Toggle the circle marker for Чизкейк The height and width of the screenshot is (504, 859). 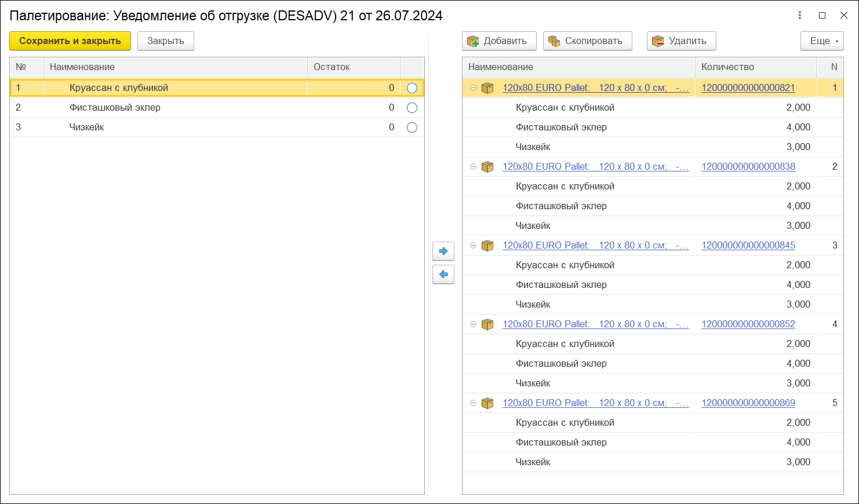412,127
